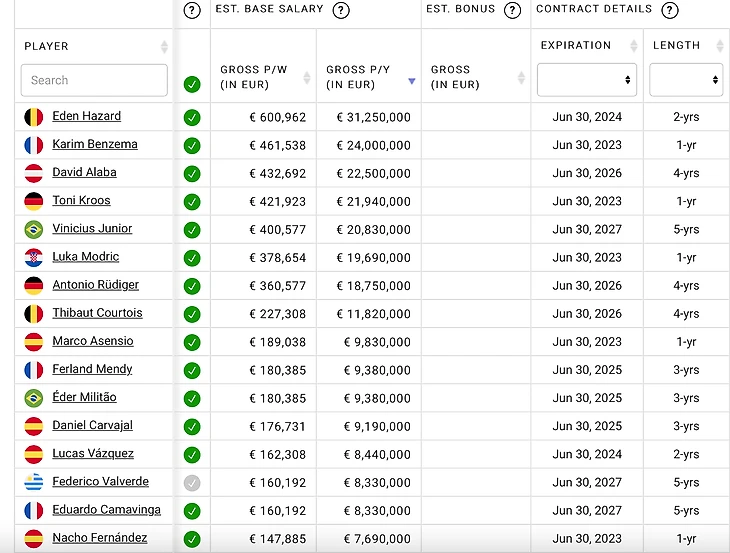Click green verified checkmark in the header row
730x553 pixels.
192,84
